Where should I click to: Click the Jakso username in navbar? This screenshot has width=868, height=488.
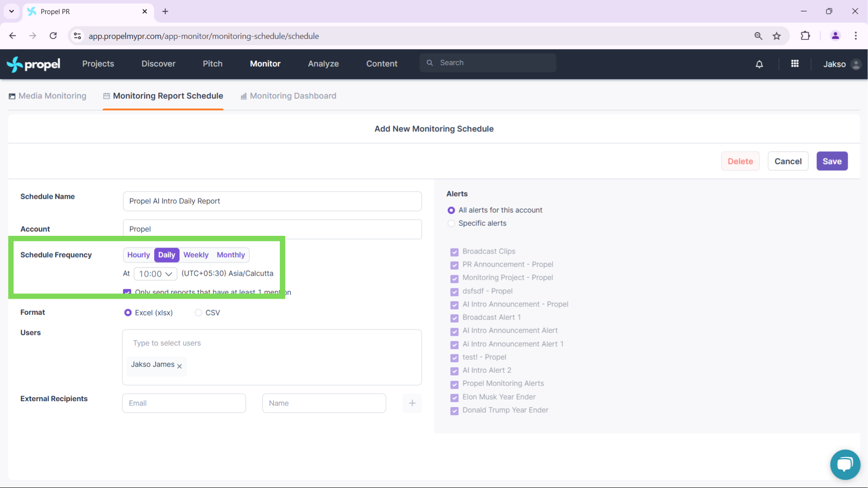[x=835, y=64]
